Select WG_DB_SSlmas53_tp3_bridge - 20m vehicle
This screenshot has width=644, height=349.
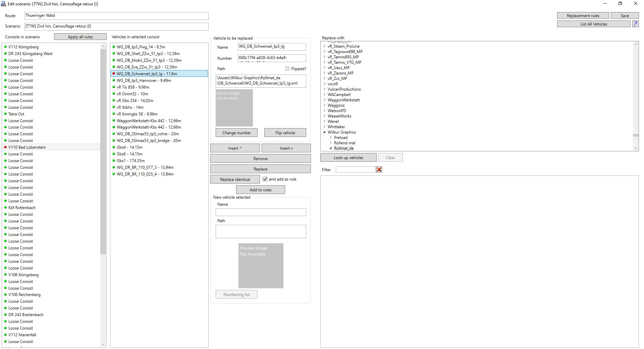[149, 141]
